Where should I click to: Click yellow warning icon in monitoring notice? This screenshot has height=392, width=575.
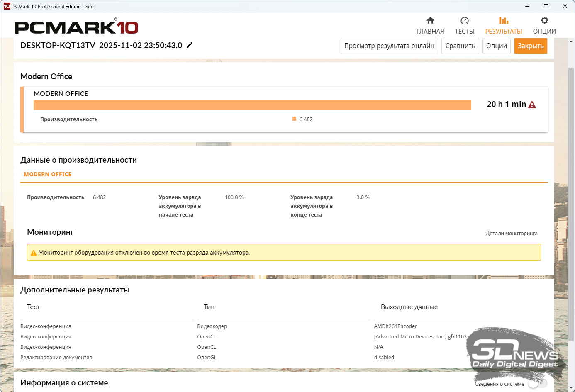click(34, 253)
